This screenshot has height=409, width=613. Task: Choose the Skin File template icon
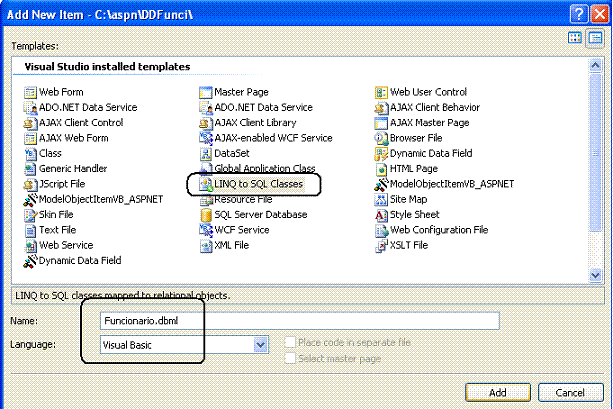(x=30, y=215)
